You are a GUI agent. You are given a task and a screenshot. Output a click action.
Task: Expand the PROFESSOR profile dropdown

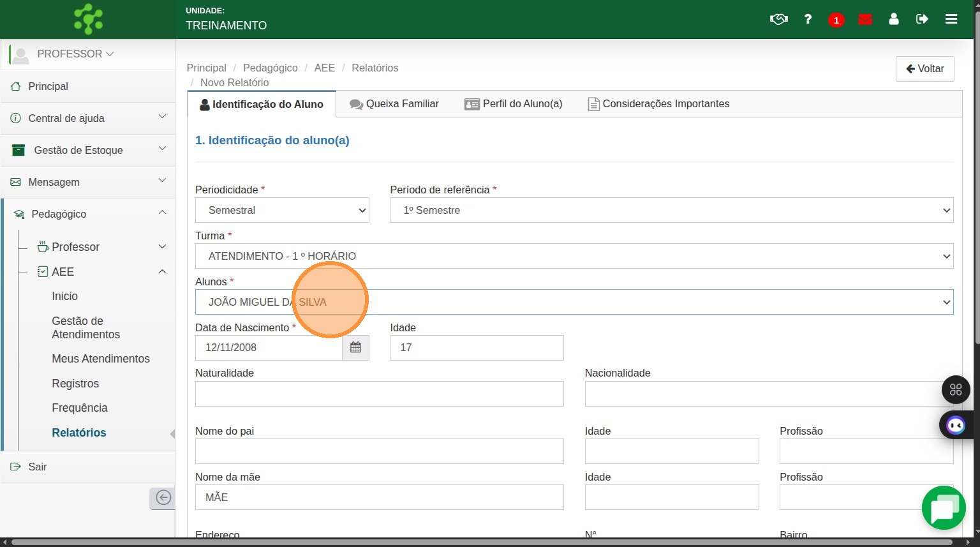[75, 54]
